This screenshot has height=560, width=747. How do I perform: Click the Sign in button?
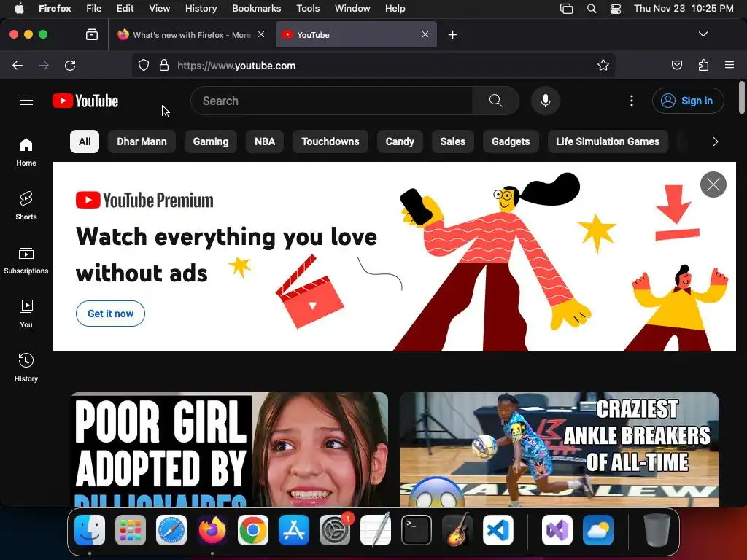click(688, 101)
